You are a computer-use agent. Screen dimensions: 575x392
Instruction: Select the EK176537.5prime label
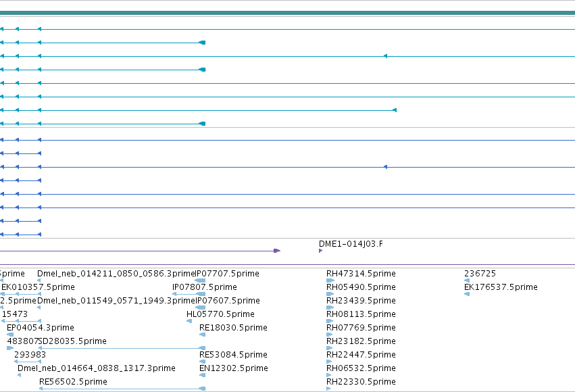(501, 287)
